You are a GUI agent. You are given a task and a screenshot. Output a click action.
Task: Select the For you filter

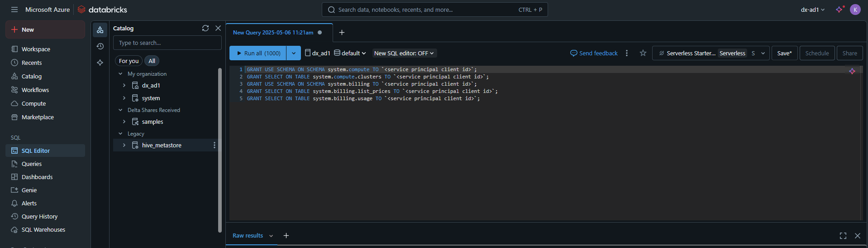click(129, 61)
